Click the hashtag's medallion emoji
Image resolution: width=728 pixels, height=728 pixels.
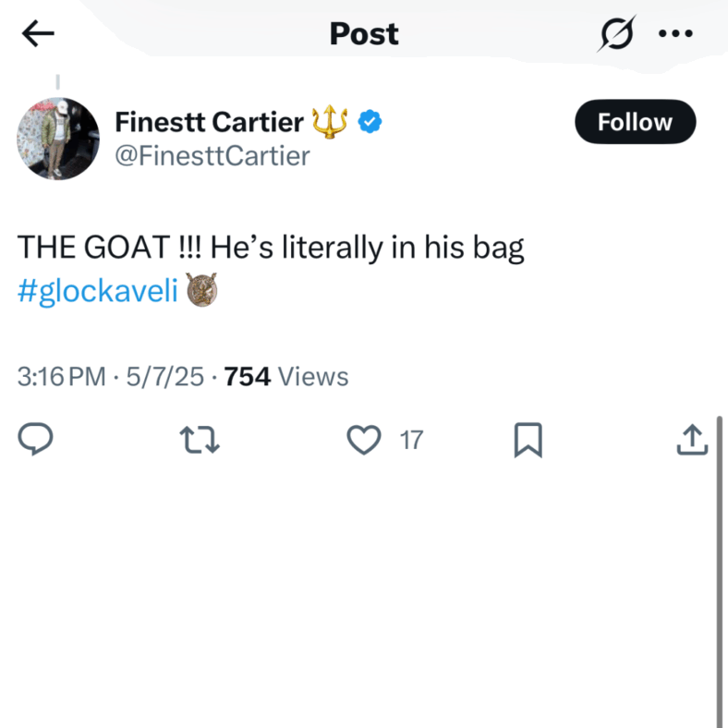point(202,290)
